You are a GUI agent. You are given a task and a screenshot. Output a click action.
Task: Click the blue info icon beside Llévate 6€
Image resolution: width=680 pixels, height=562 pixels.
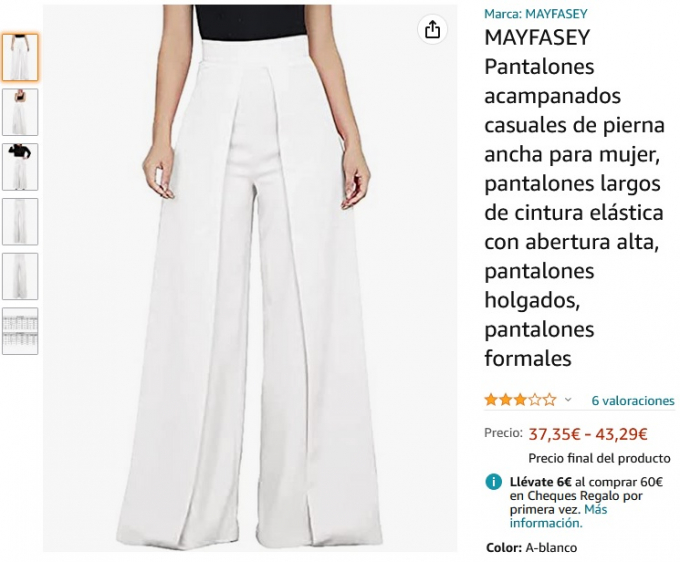tap(494, 482)
